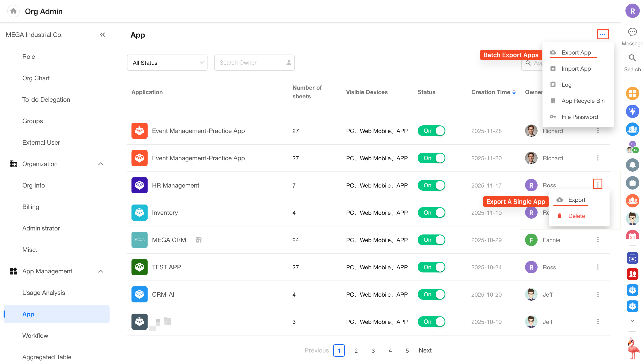Viewport: 644px width, 363px height.
Task: Click the Search magnifier in right rail
Action: coord(632,58)
